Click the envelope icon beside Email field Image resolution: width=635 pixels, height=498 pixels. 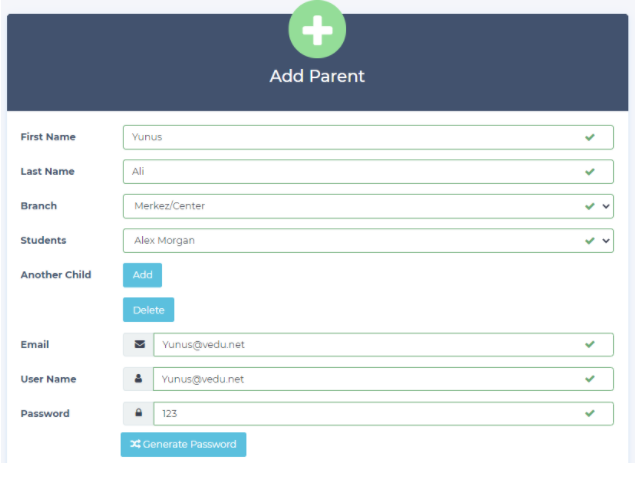click(138, 345)
